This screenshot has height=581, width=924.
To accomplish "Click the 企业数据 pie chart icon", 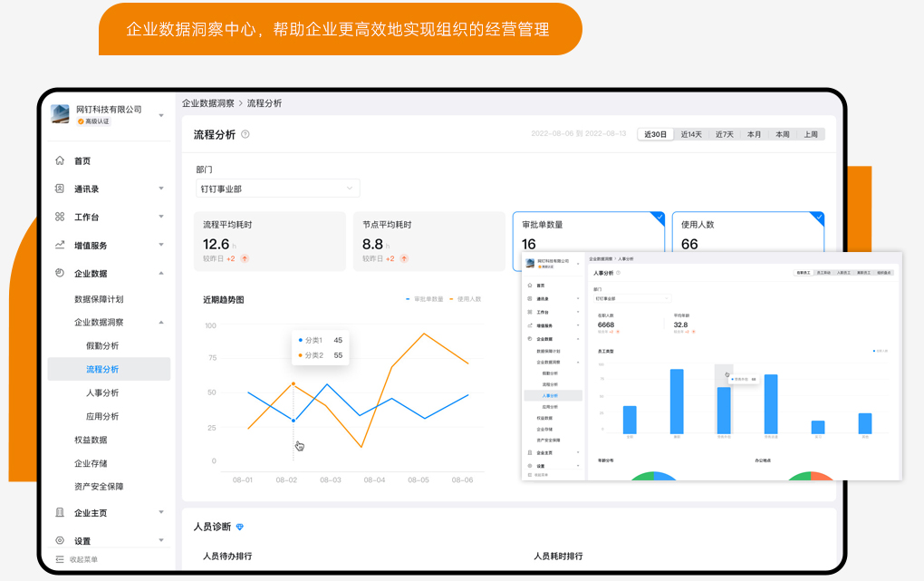I will click(60, 273).
